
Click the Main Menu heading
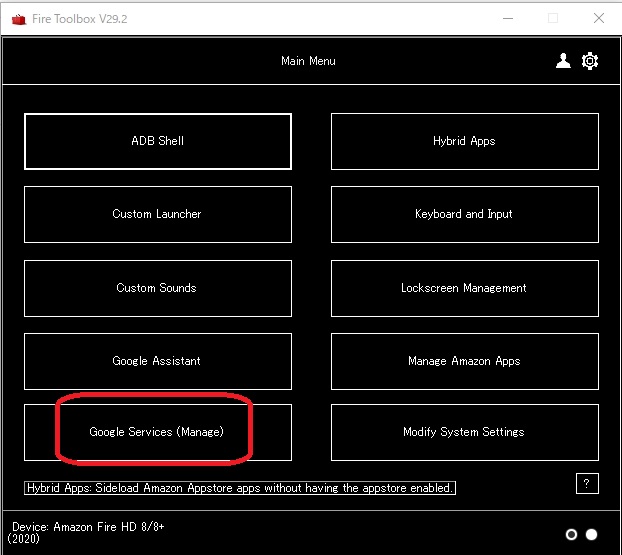tap(308, 61)
